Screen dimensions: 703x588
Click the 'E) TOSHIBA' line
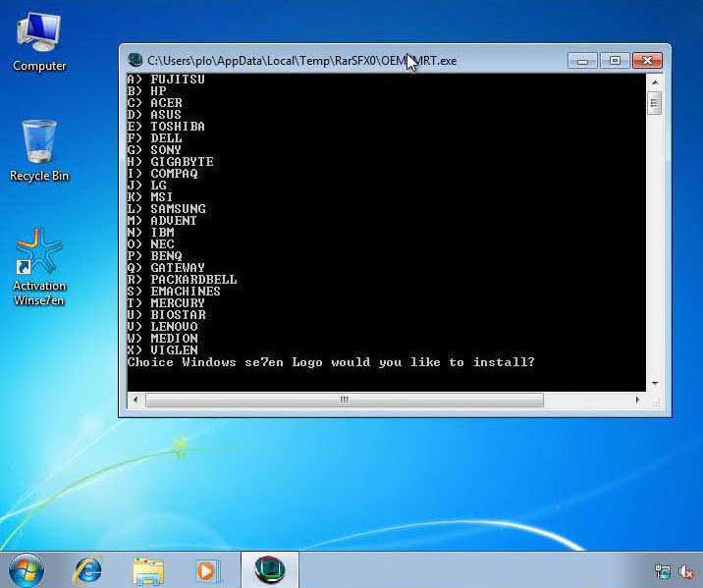[x=166, y=127]
